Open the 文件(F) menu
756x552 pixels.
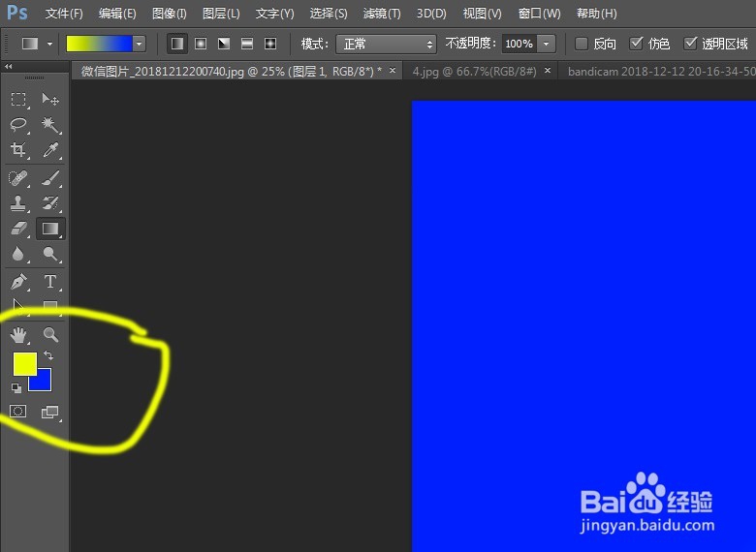[x=64, y=14]
